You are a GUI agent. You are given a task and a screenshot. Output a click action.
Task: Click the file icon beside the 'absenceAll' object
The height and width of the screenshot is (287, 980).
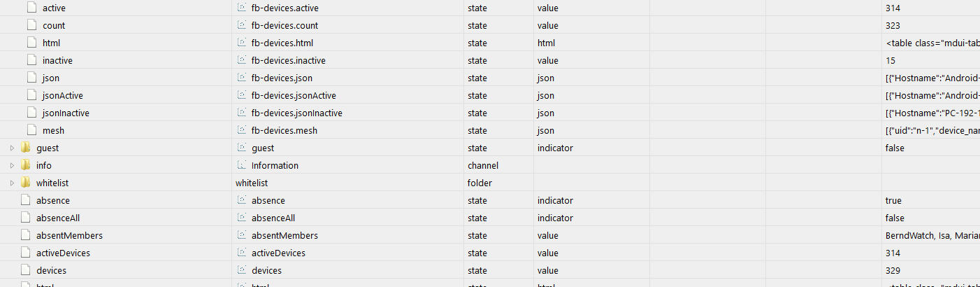26,218
